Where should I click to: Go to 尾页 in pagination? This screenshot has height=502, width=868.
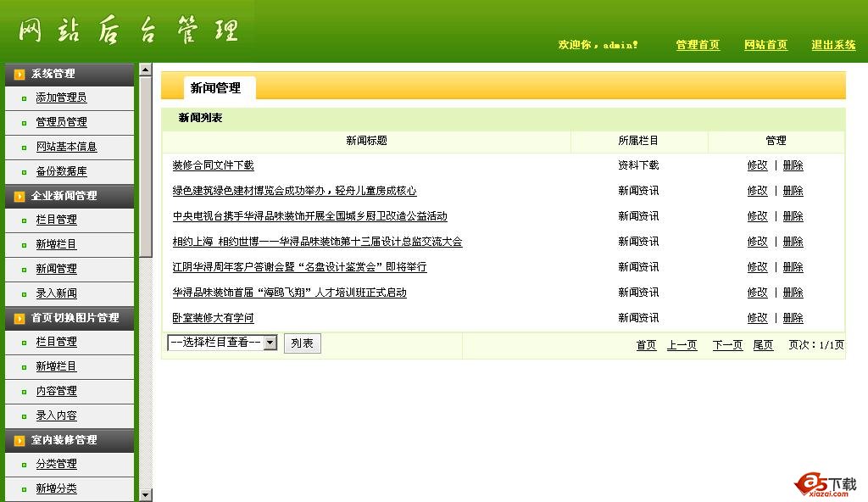click(763, 345)
